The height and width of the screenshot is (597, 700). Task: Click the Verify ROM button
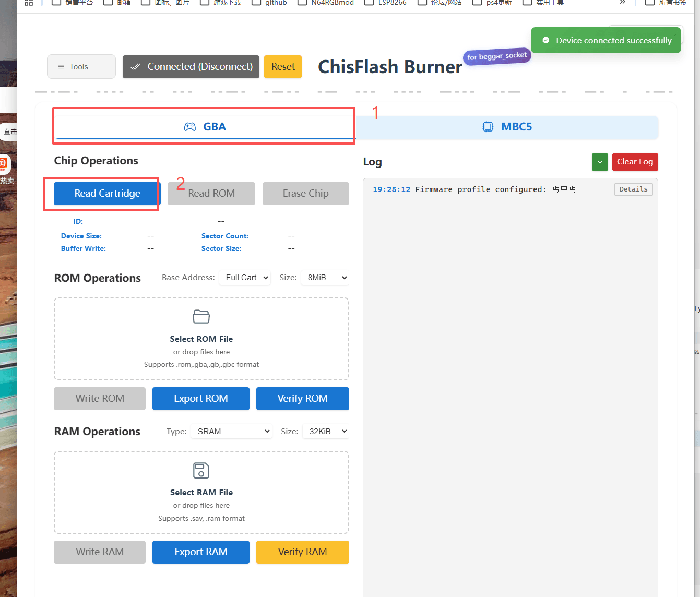[303, 399]
